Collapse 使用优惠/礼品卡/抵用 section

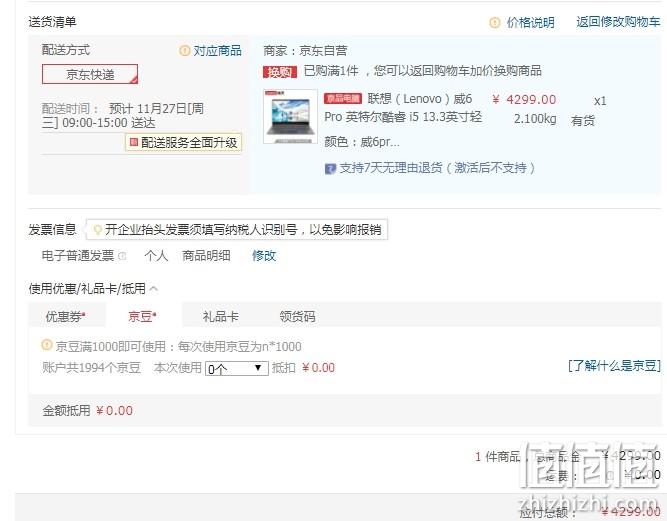click(154, 289)
